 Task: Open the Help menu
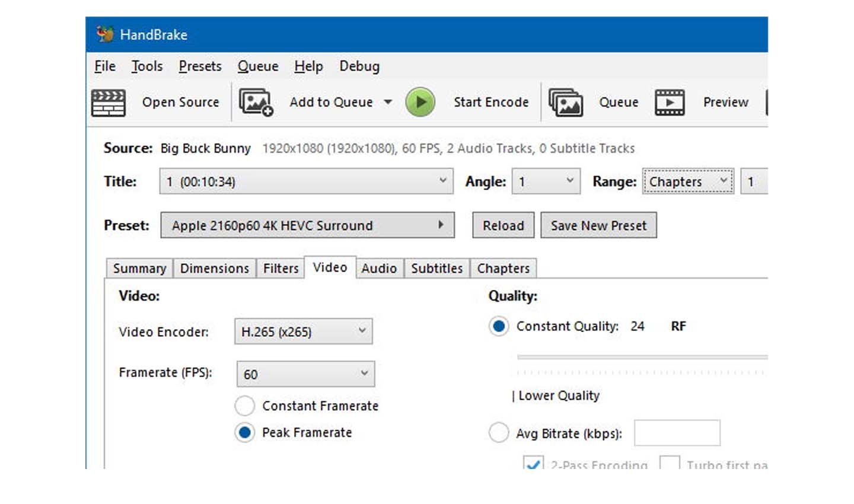pos(308,66)
